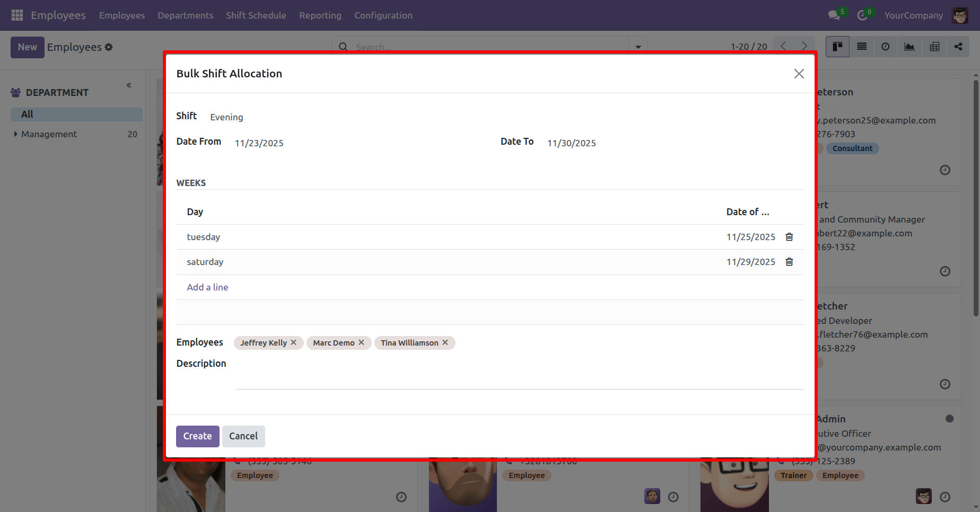
Task: Click the Cancel button
Action: coord(243,436)
